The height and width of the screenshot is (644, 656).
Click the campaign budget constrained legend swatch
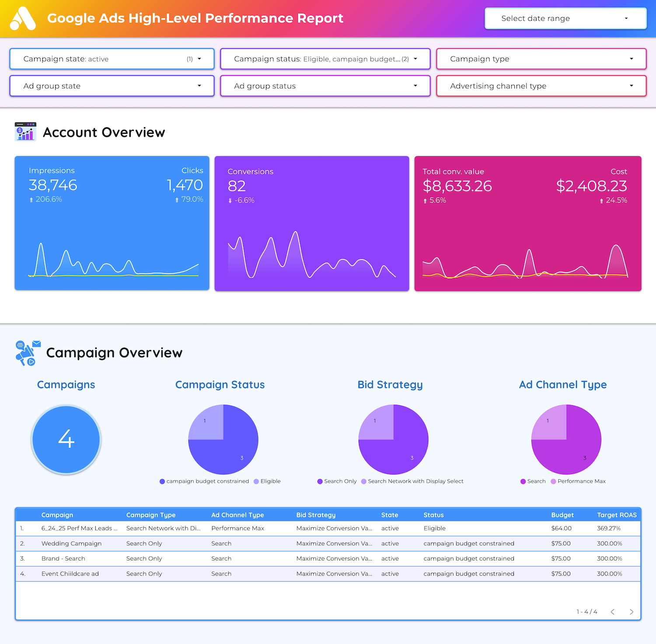pos(162,481)
